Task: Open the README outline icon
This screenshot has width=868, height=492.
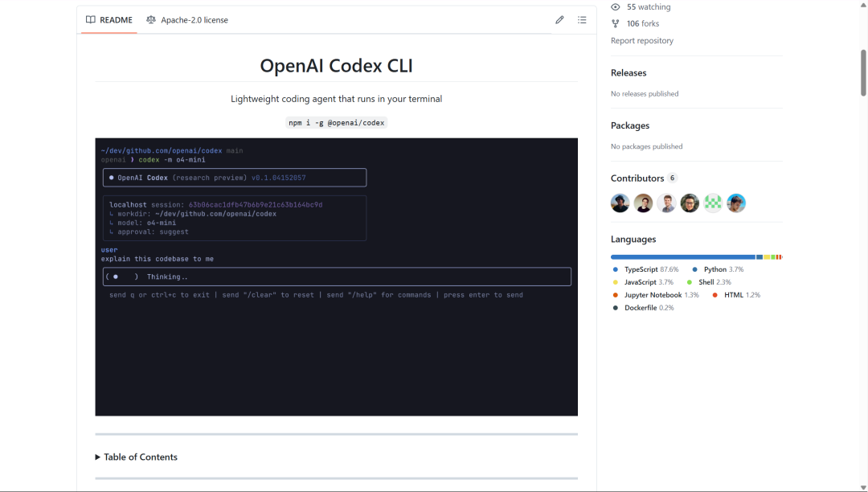Action: point(582,19)
